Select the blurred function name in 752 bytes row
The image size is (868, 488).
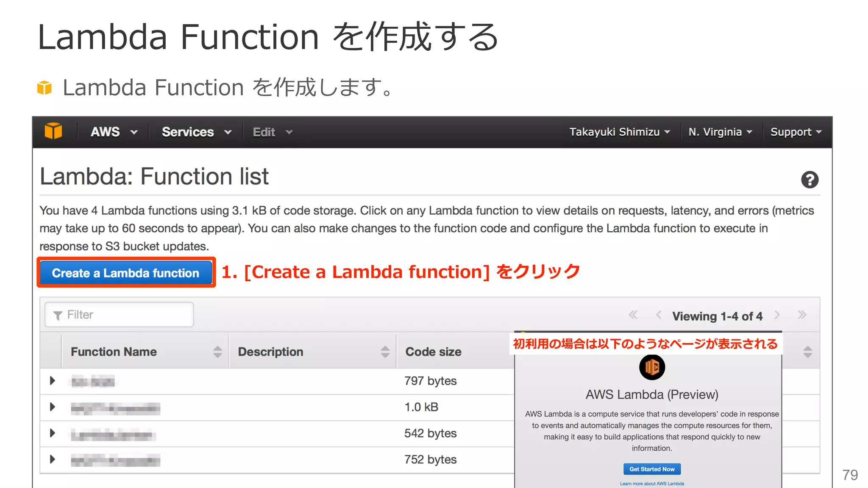[x=115, y=460]
